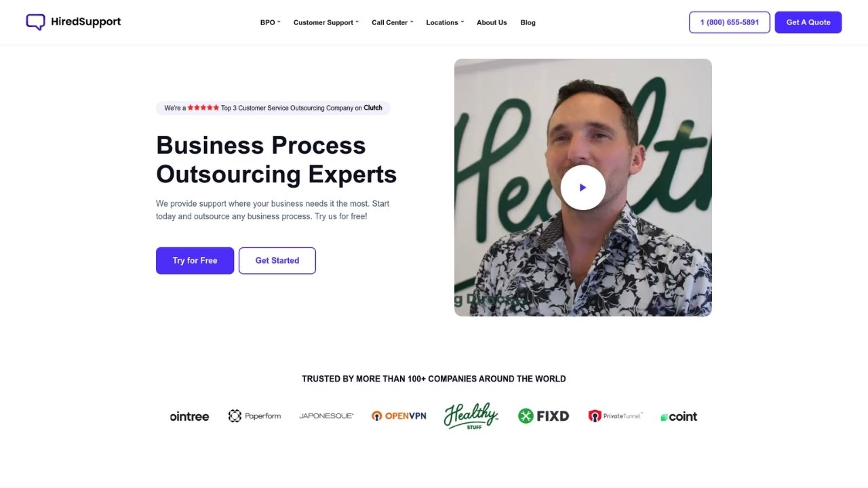The height and width of the screenshot is (488, 868).
Task: Open the Clutch Top 3 rating badge
Action: click(x=273, y=108)
